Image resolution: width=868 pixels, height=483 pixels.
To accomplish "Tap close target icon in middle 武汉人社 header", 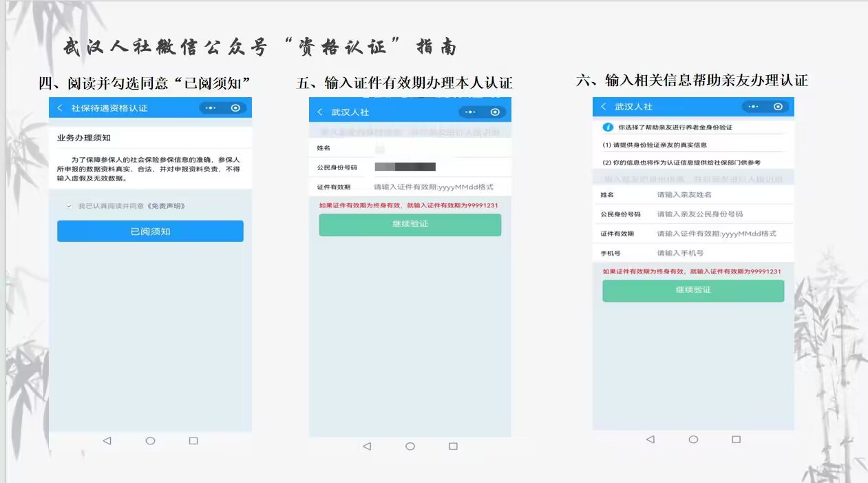I will click(496, 112).
